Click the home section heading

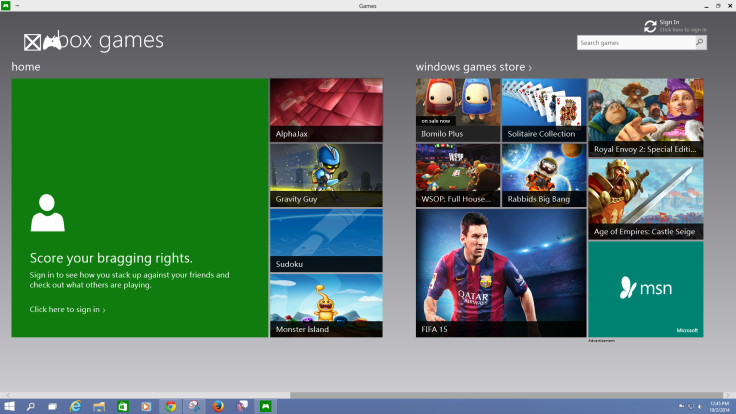point(26,67)
